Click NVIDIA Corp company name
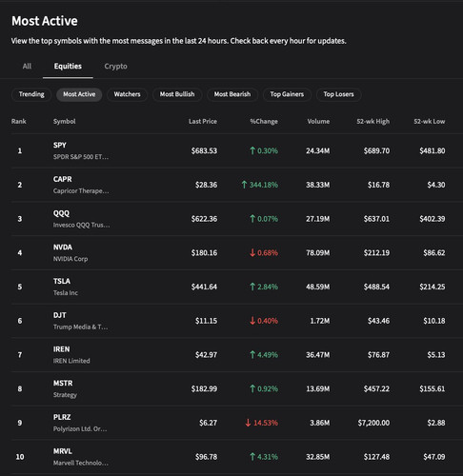The width and height of the screenshot is (463, 476). click(x=70, y=259)
